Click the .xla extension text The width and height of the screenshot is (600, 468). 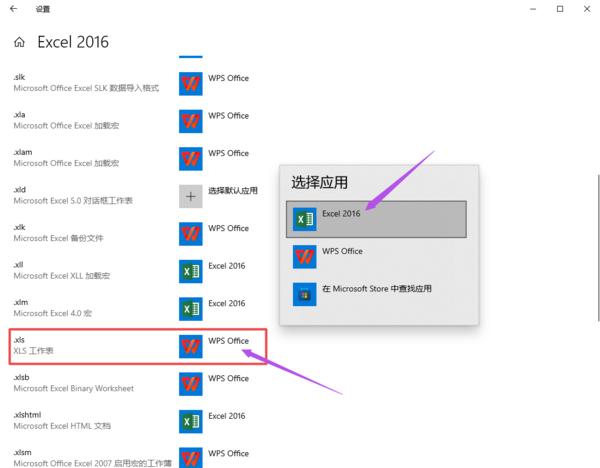(x=19, y=114)
